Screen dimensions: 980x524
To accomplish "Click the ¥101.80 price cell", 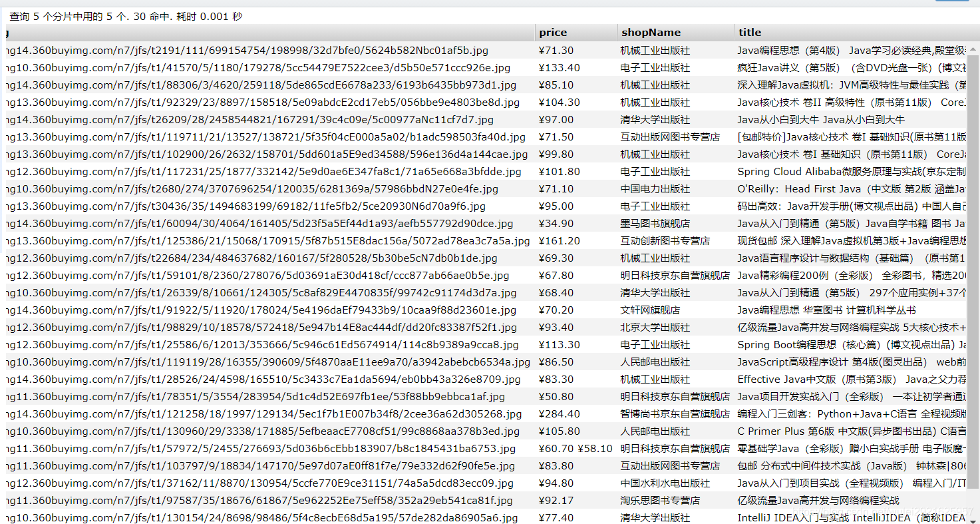I will point(560,172).
